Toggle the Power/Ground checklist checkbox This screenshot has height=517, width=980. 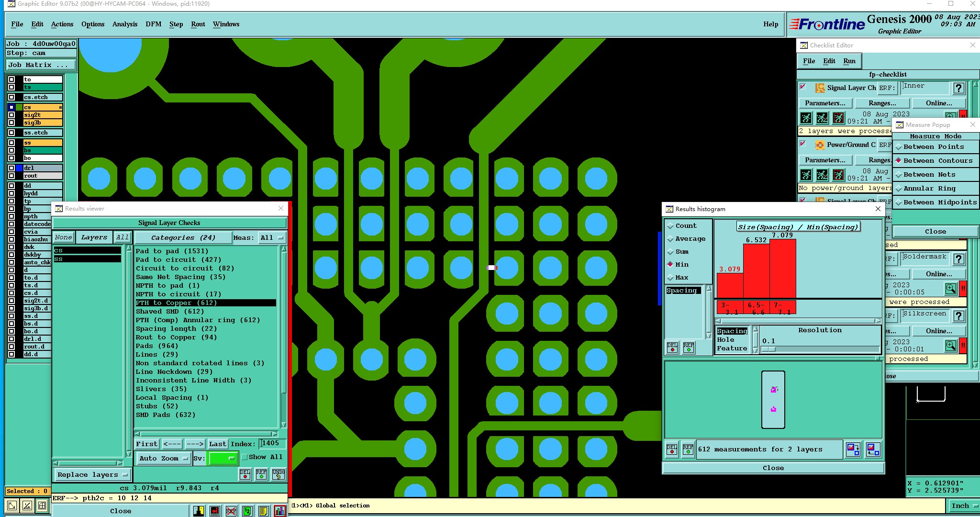[x=803, y=144]
